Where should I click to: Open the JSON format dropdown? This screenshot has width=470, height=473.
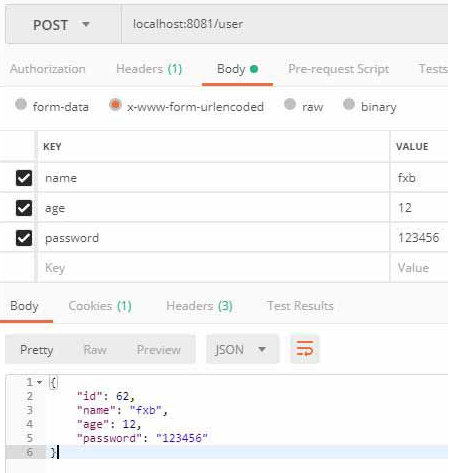242,349
